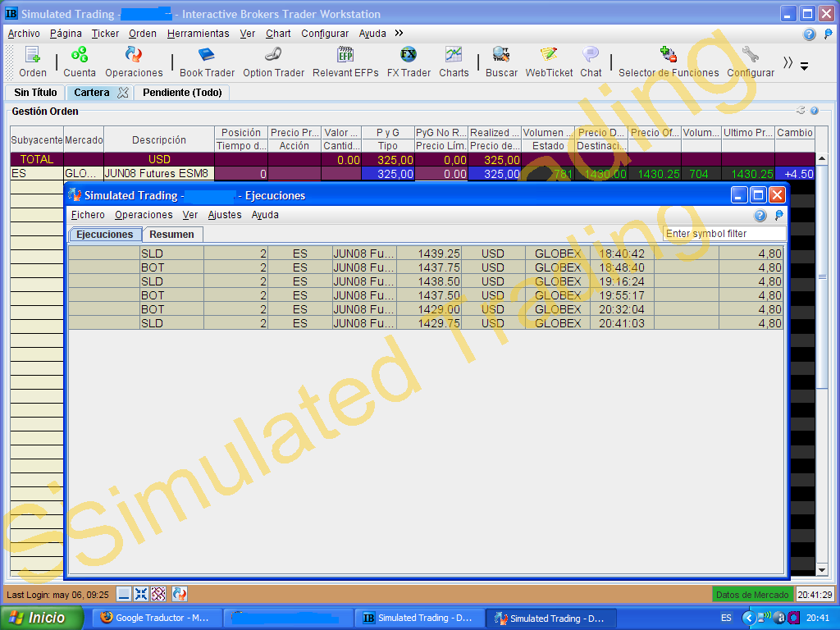The image size is (840, 630).
Task: Click the Cambio column header
Action: [x=795, y=132]
